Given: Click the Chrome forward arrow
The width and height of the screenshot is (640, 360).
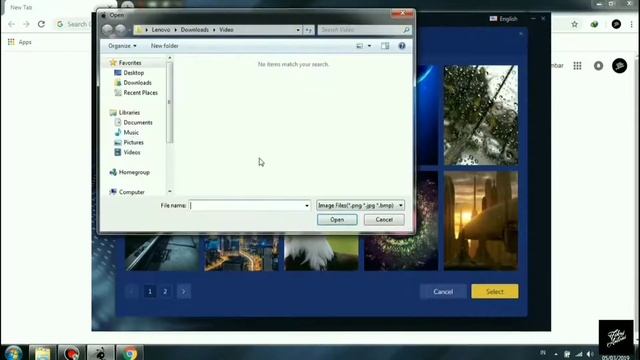Looking at the screenshot, I should point(26,24).
